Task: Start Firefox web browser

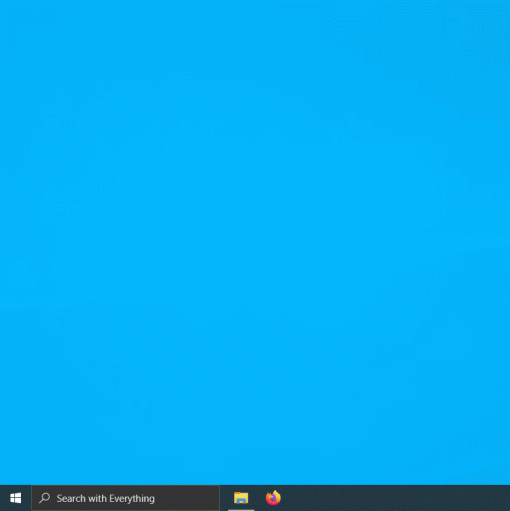Action: [x=273, y=498]
